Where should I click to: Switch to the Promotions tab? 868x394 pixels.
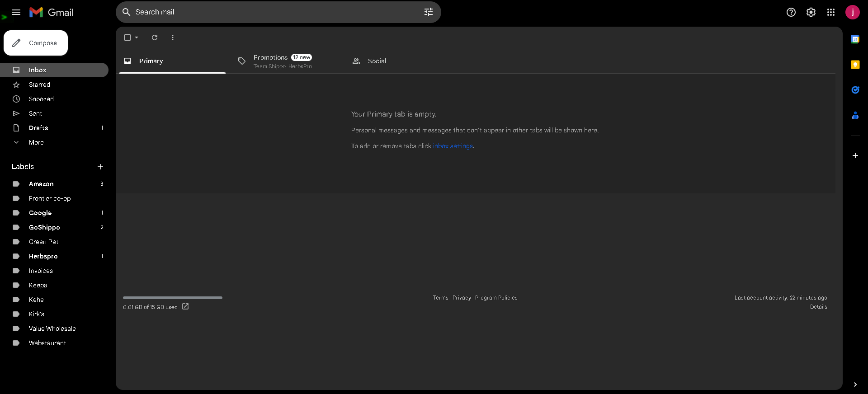point(287,61)
